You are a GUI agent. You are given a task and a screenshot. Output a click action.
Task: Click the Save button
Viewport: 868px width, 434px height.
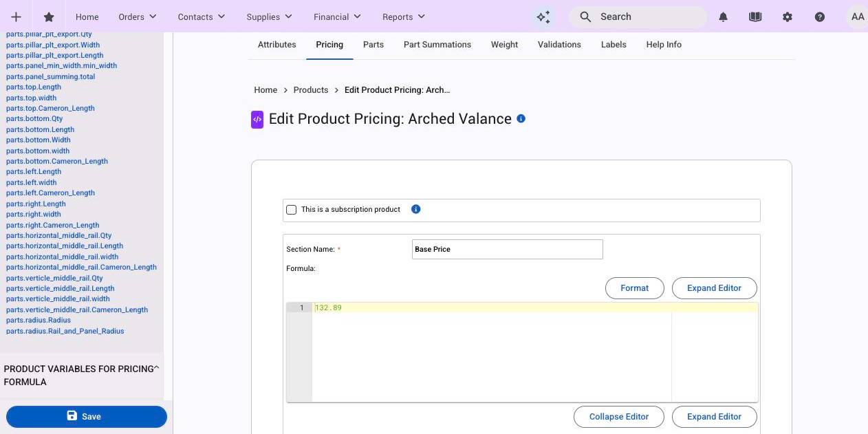click(x=87, y=416)
